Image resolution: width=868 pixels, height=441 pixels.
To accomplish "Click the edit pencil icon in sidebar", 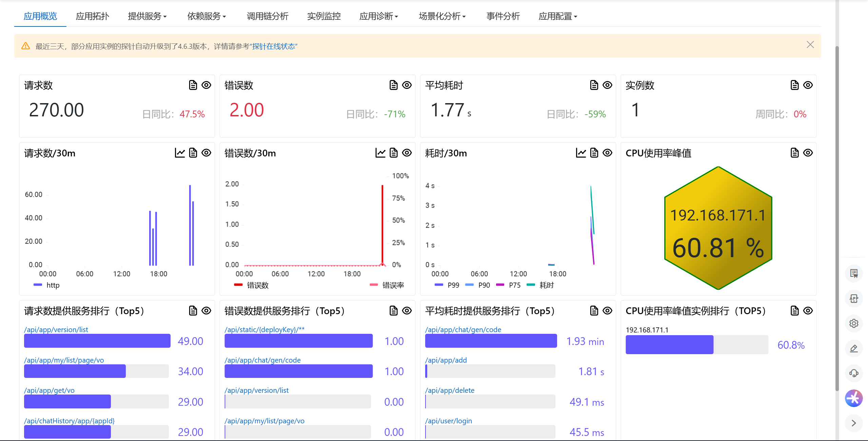I will click(854, 348).
